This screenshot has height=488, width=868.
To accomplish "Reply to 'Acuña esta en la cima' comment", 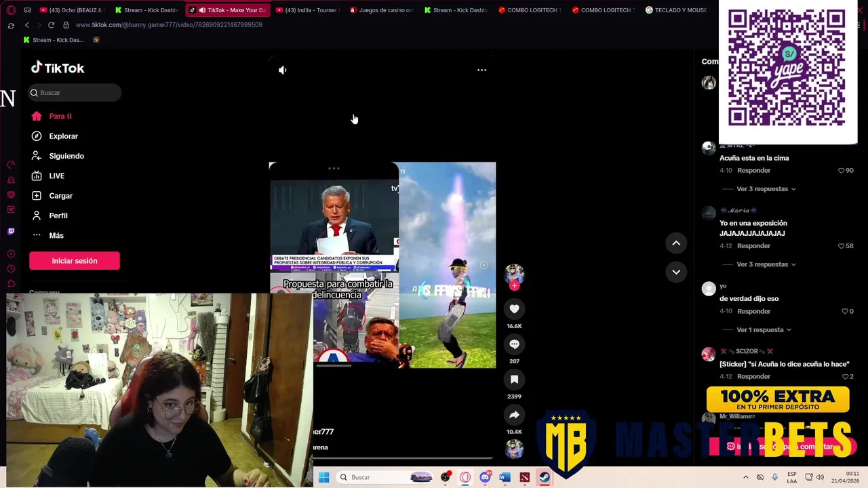I will pos(754,171).
